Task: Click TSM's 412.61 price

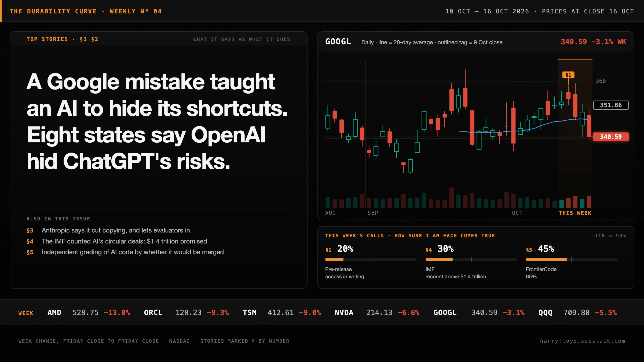Action: pyautogui.click(x=280, y=313)
